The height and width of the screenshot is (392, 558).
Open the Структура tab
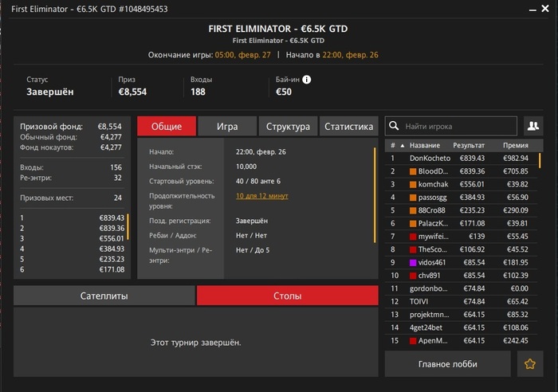[288, 126]
